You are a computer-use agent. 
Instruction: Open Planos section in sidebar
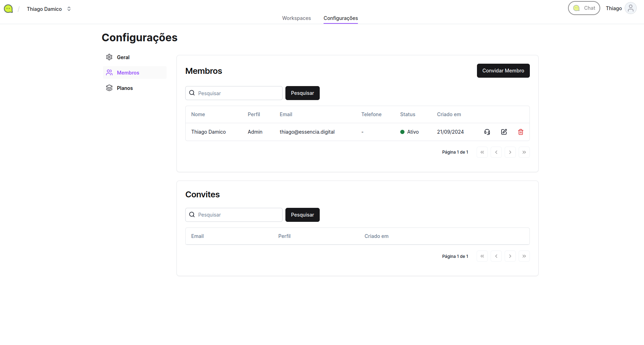click(x=125, y=88)
